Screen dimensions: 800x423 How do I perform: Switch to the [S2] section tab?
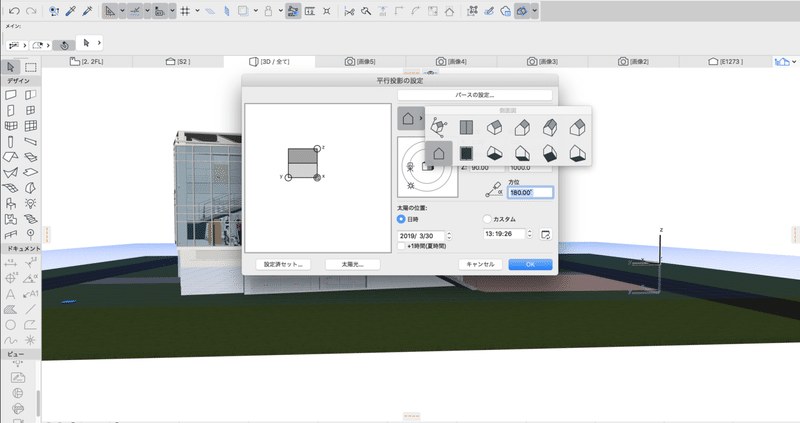point(178,62)
